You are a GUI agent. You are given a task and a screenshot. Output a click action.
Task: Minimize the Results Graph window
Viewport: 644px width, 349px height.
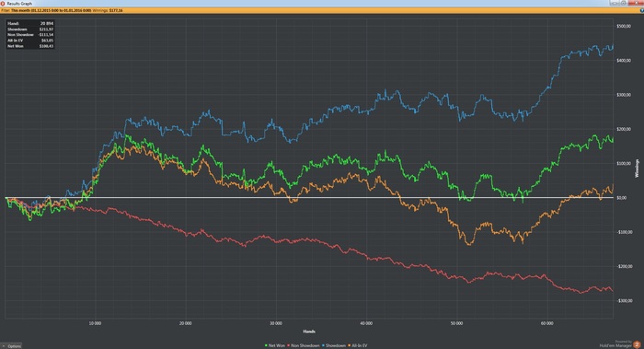pyautogui.click(x=615, y=3)
